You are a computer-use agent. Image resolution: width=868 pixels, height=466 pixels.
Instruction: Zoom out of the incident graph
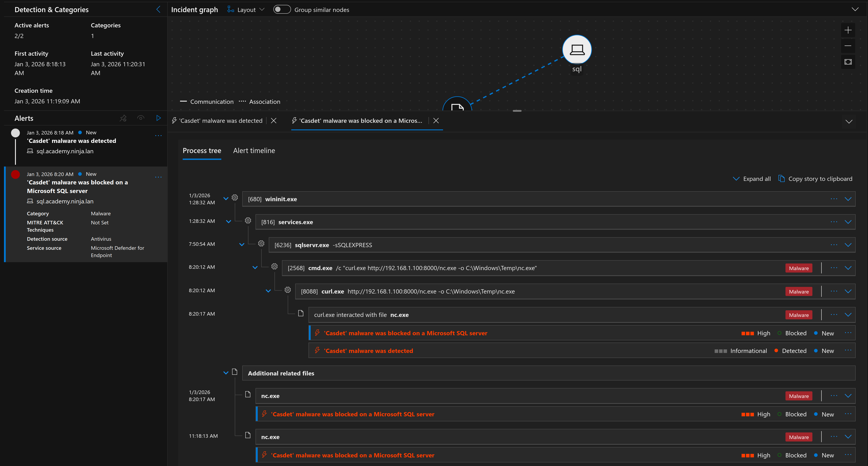pyautogui.click(x=848, y=46)
